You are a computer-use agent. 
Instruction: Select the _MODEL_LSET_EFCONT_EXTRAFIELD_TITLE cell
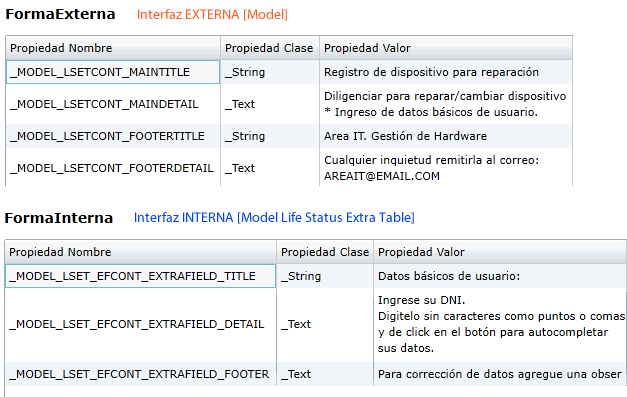pos(140,276)
